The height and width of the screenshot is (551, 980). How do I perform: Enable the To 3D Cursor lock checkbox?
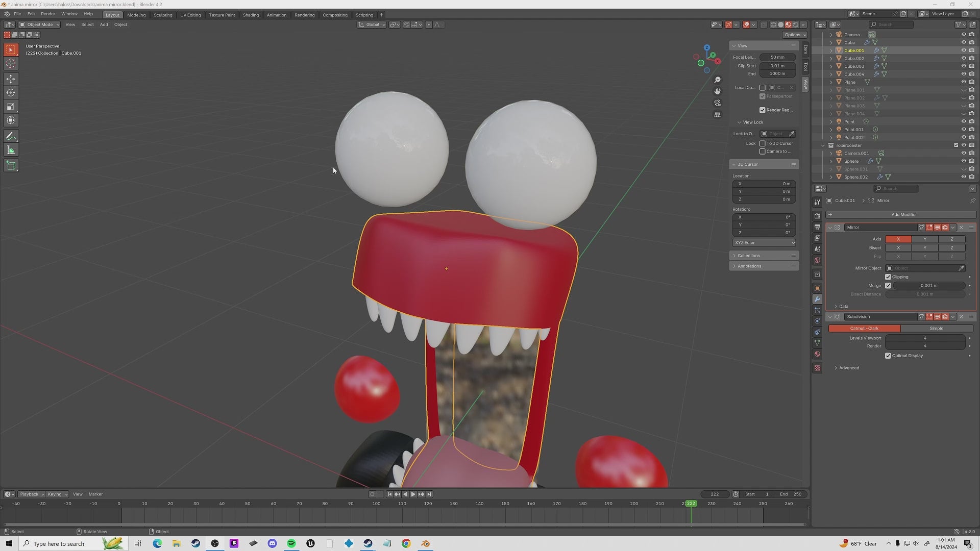tap(763, 143)
